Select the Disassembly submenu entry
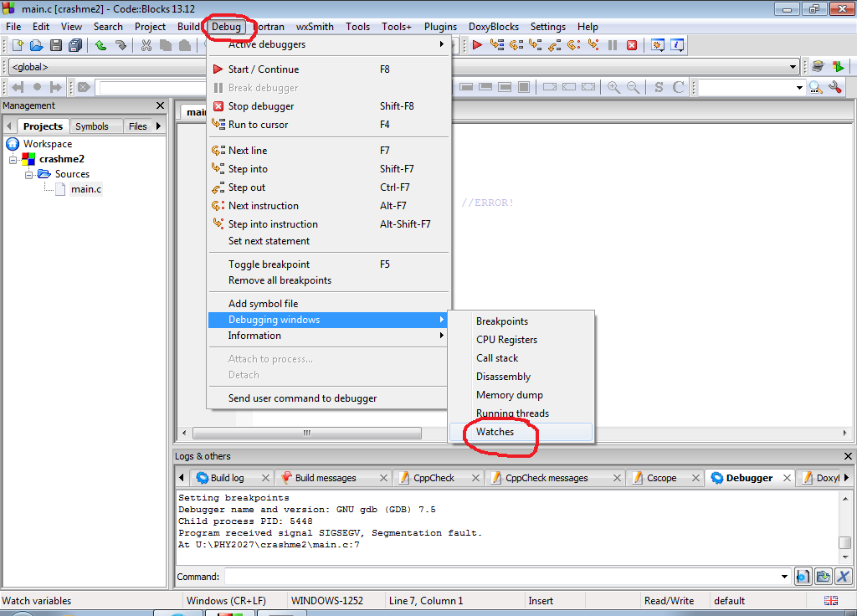 point(521,377)
